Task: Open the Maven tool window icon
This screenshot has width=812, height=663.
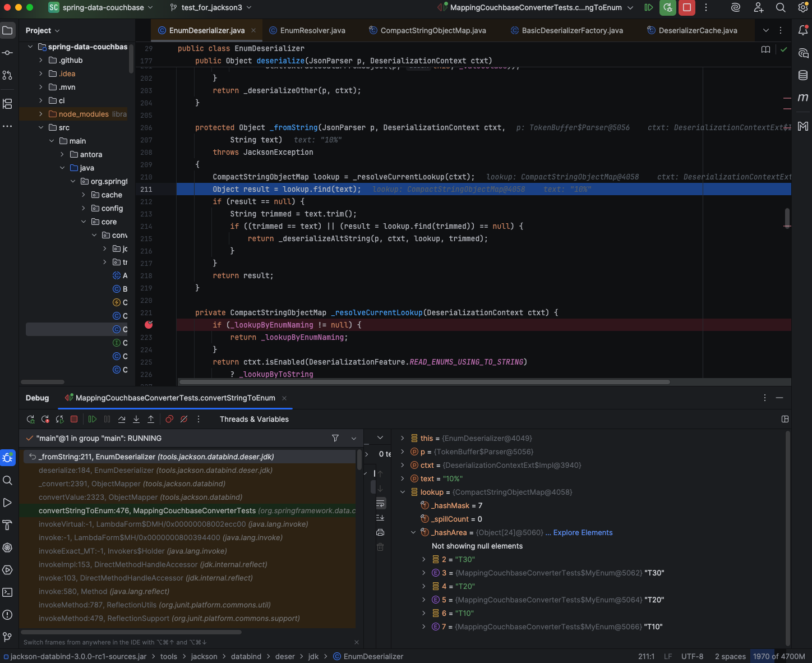Action: 803,98
